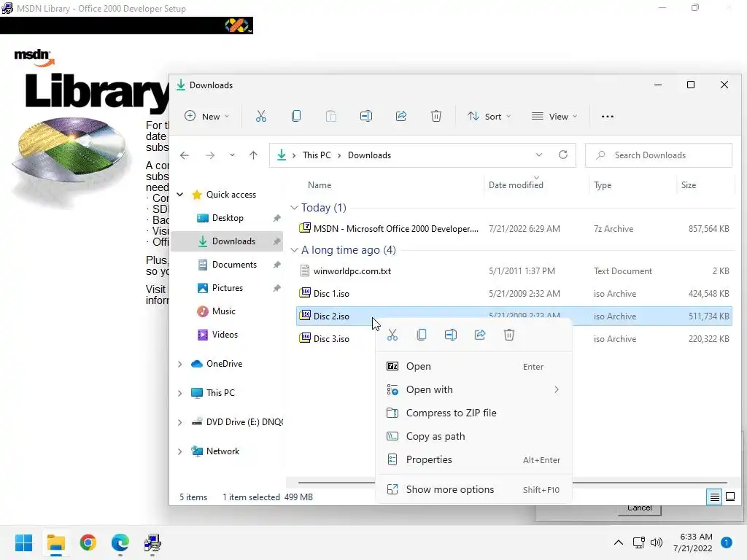Click the Share icon in Explorer toolbar
Image resolution: width=747 pixels, height=560 pixels.
click(401, 116)
